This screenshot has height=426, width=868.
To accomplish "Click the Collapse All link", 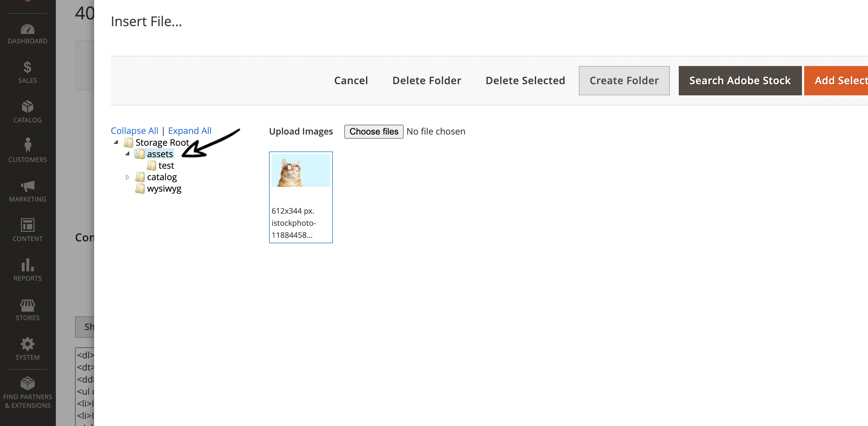I will click(x=134, y=131).
